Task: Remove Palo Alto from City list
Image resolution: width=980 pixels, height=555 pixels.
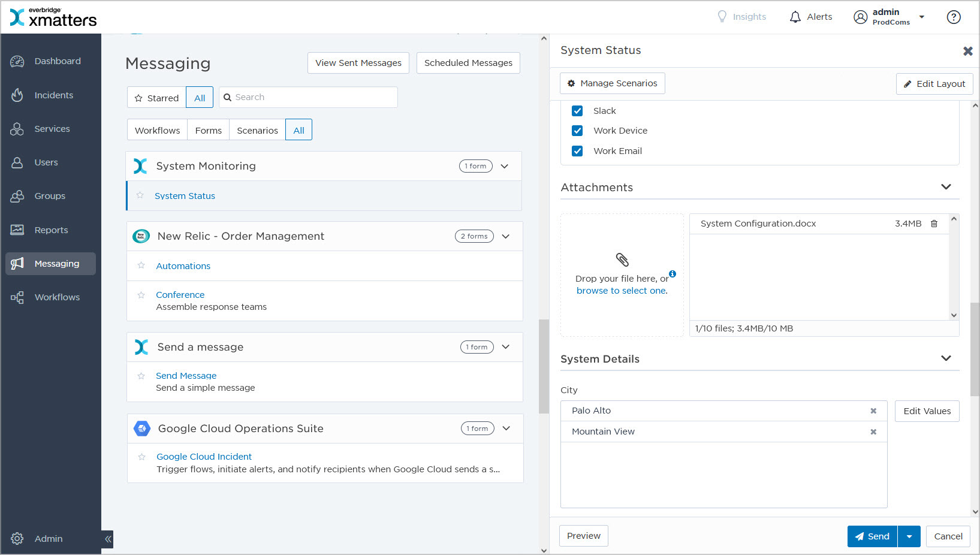Action: (873, 411)
